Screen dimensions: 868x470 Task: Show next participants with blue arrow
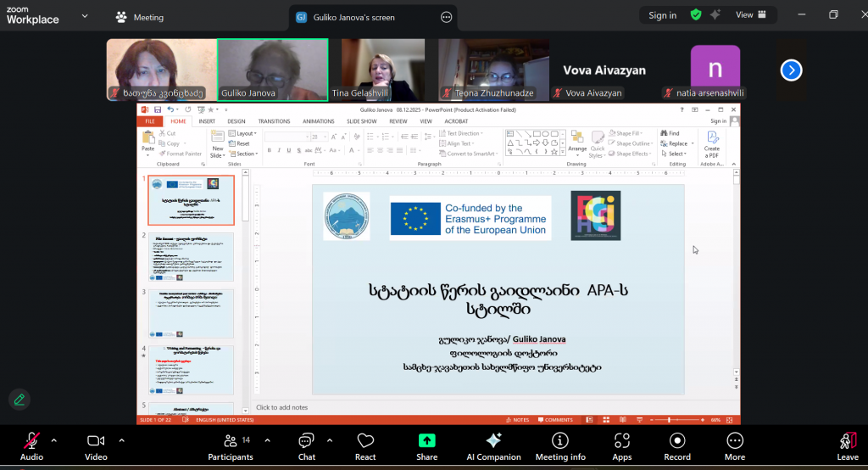tap(791, 70)
